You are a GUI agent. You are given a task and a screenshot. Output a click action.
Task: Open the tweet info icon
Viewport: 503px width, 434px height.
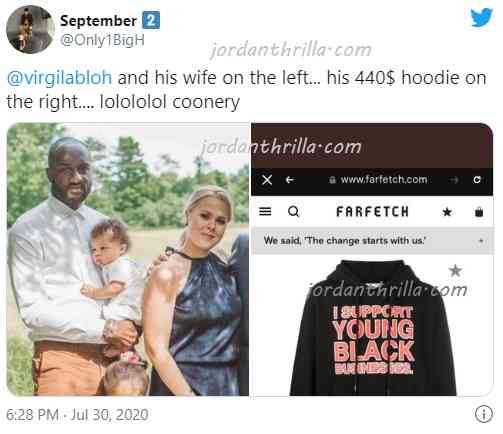484,414
